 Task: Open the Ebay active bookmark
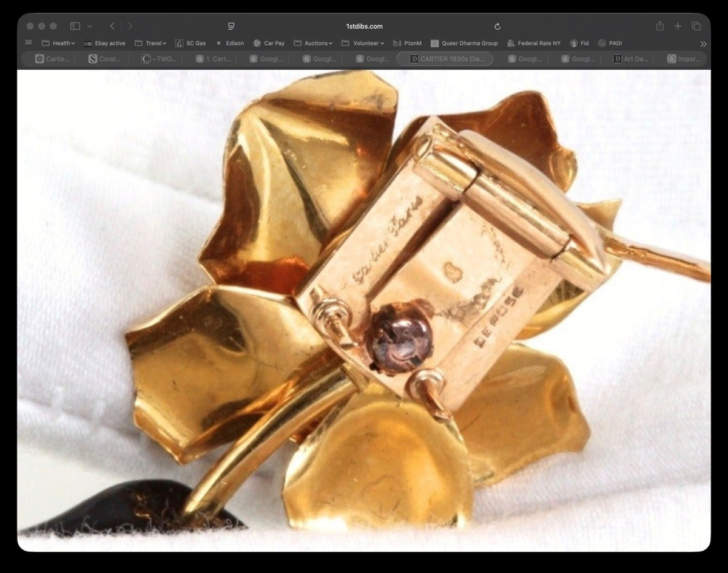coord(104,43)
